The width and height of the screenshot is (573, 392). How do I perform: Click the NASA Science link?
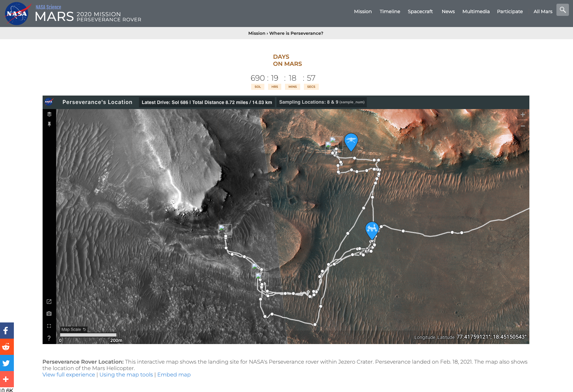coord(48,7)
